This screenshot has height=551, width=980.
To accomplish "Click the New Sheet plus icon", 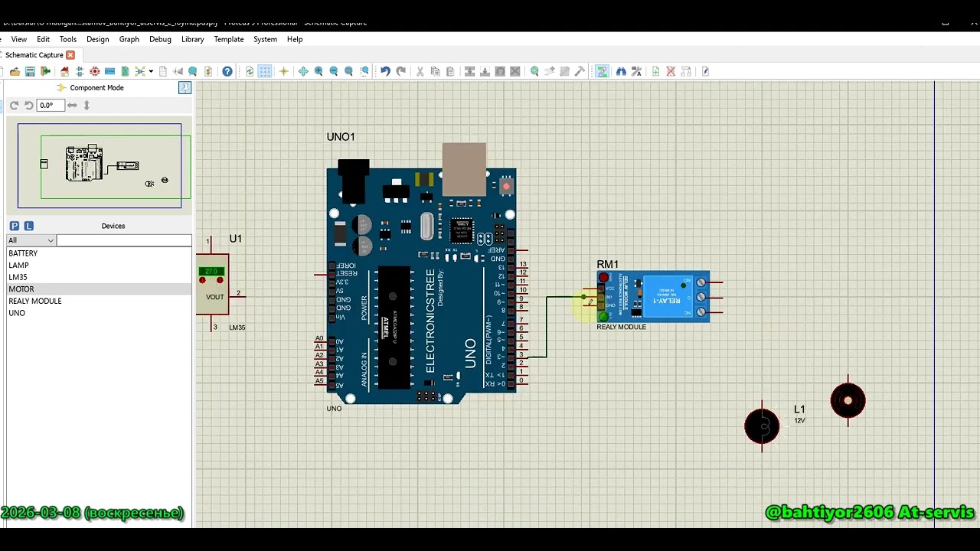I will (x=655, y=71).
